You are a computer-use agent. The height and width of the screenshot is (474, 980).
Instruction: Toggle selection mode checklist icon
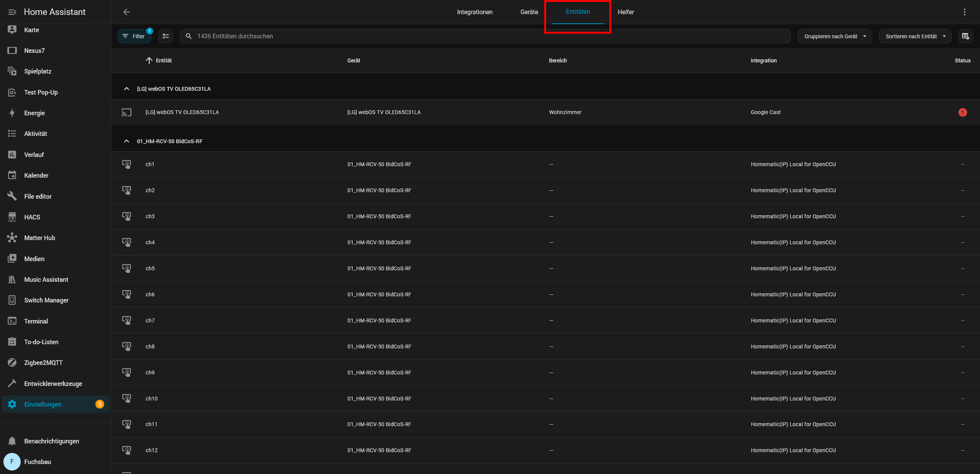[x=166, y=36]
